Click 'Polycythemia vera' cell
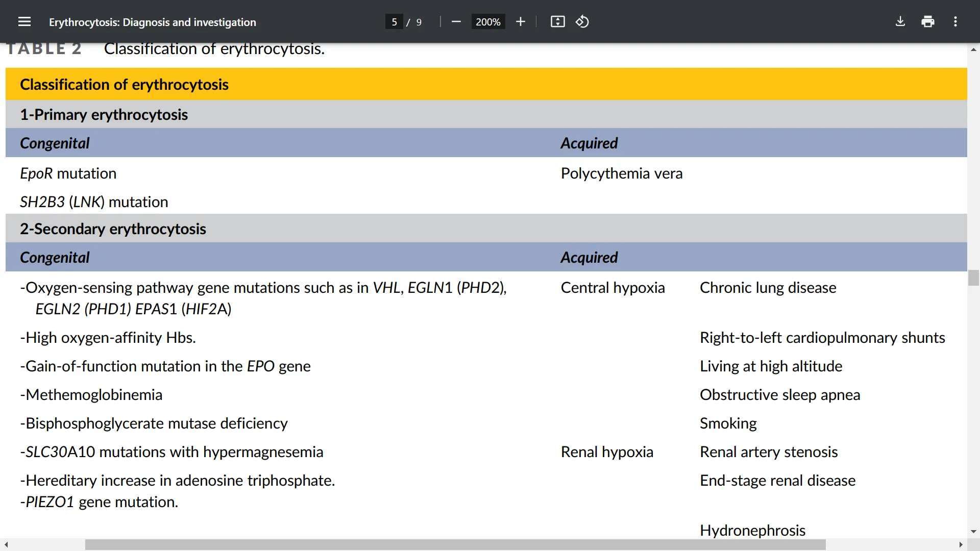This screenshot has width=980, height=551. click(x=622, y=173)
